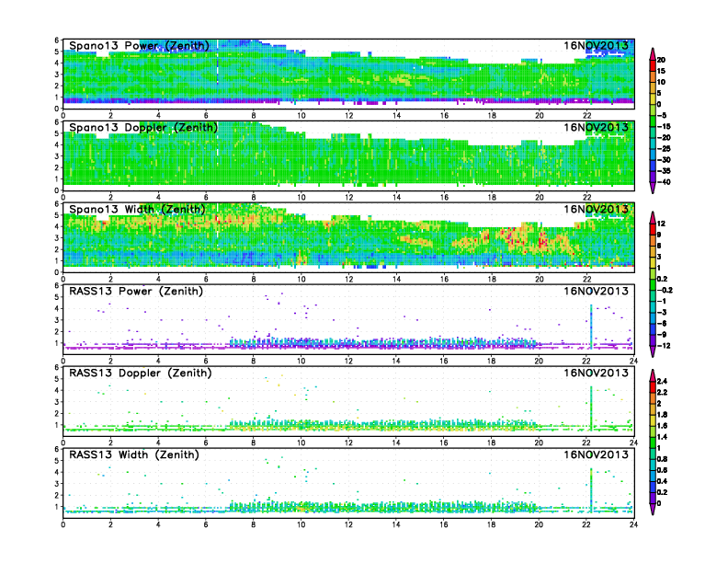Select the red swatch beside 12 on middle colorbar
This screenshot has width=728, height=563.
pyautogui.click(x=653, y=229)
